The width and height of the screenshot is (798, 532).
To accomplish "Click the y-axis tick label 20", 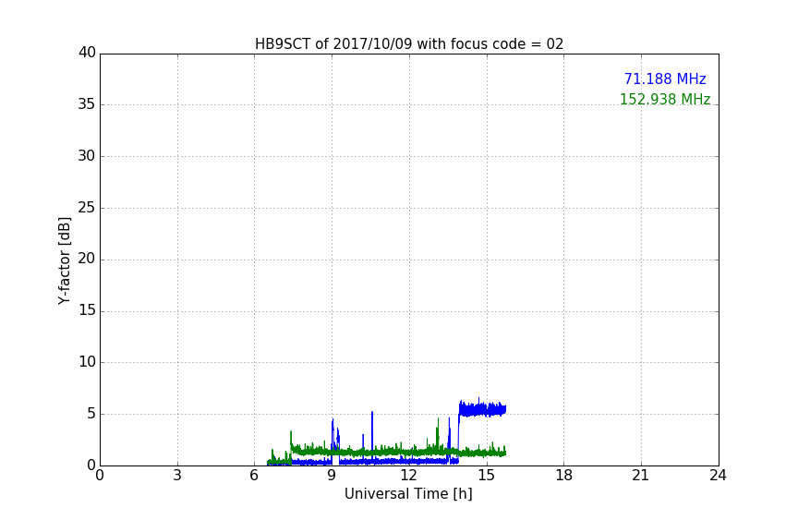I will pyautogui.click(x=87, y=260).
